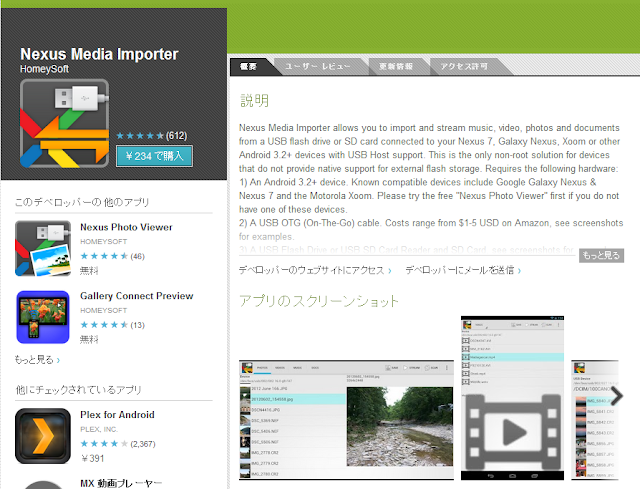This screenshot has height=489, width=640.
Task: Advance screenshots with next arrow
Action: [x=617, y=396]
